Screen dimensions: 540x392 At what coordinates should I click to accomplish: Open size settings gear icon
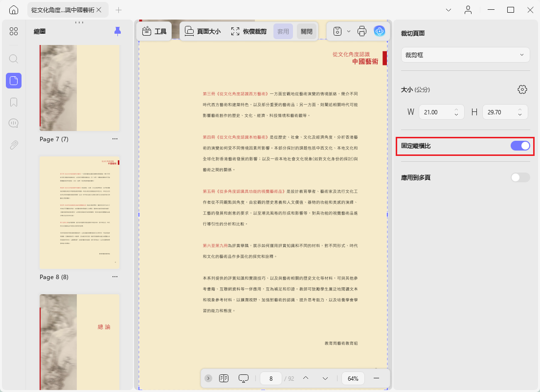click(x=522, y=89)
